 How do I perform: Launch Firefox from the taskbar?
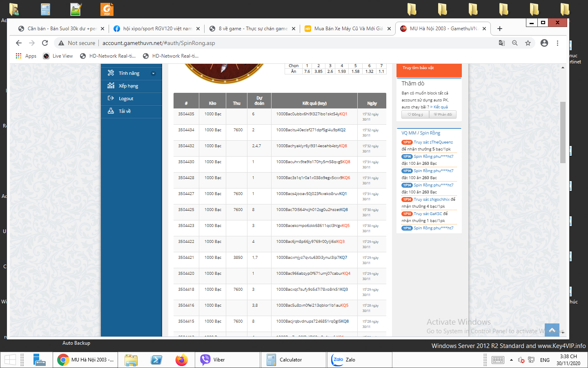pyautogui.click(x=181, y=360)
